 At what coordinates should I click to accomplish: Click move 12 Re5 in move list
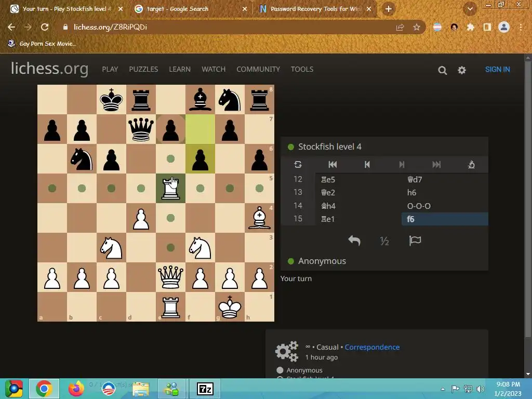358,179
